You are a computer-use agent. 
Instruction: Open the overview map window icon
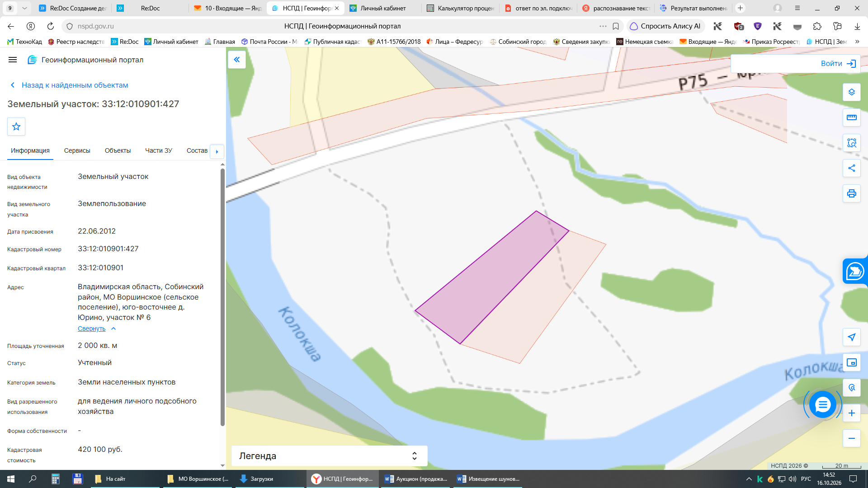point(852,362)
